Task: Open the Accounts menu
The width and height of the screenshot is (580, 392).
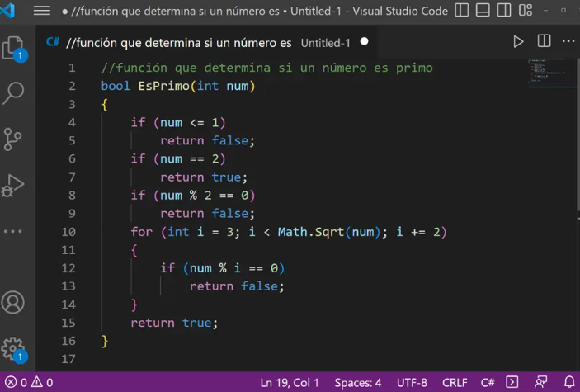Action: point(13,302)
